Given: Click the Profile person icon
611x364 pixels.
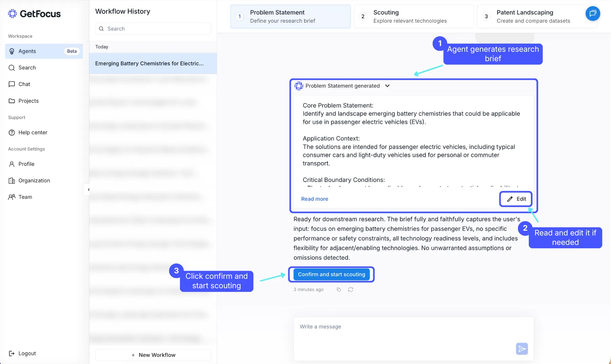Looking at the screenshot, I should coord(12,164).
